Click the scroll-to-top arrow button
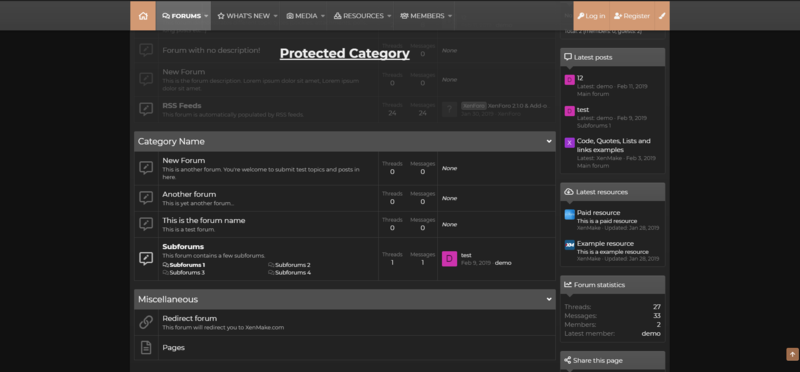This screenshot has width=800, height=372. (792, 354)
